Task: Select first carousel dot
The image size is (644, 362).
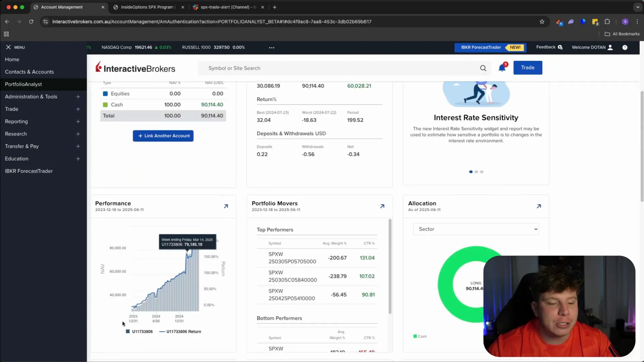Action: click(471, 172)
